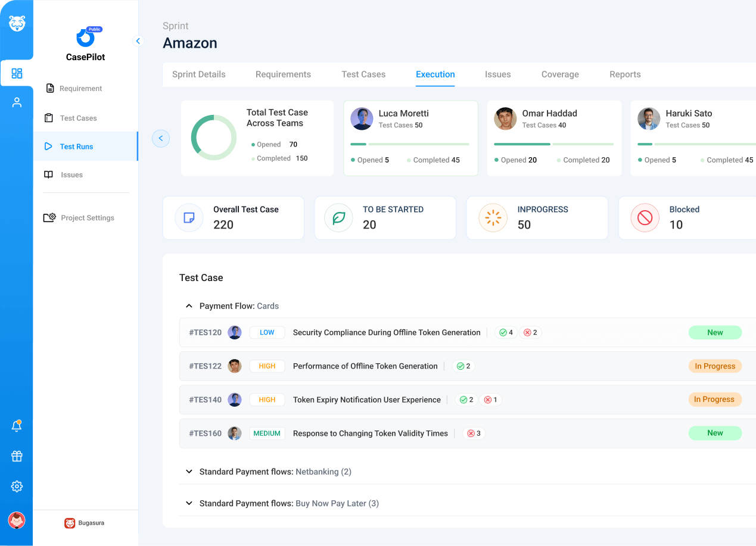756x546 pixels.
Task: Open settings gear icon in blue rail
Action: (x=17, y=486)
